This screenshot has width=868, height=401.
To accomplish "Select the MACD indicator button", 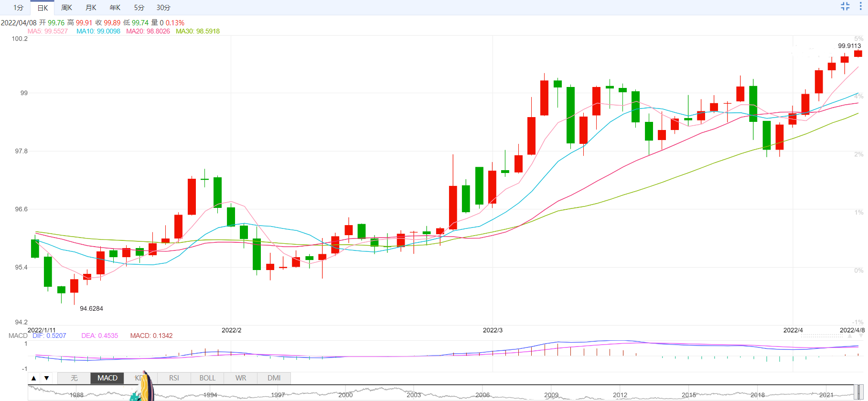I will [107, 378].
